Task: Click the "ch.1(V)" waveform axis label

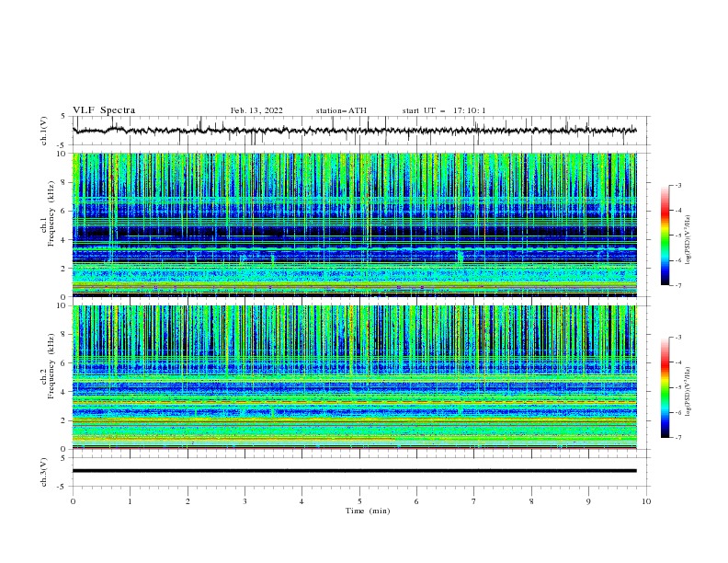Action: coord(44,131)
